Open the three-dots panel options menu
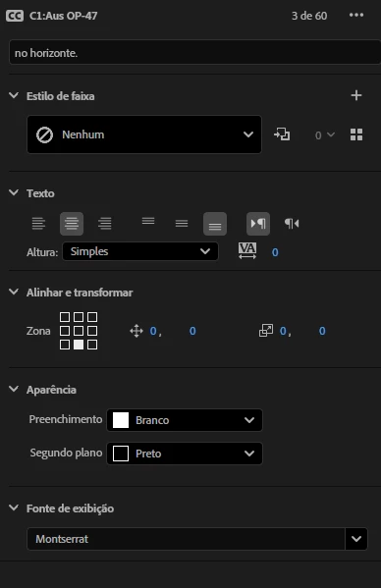 click(356, 15)
